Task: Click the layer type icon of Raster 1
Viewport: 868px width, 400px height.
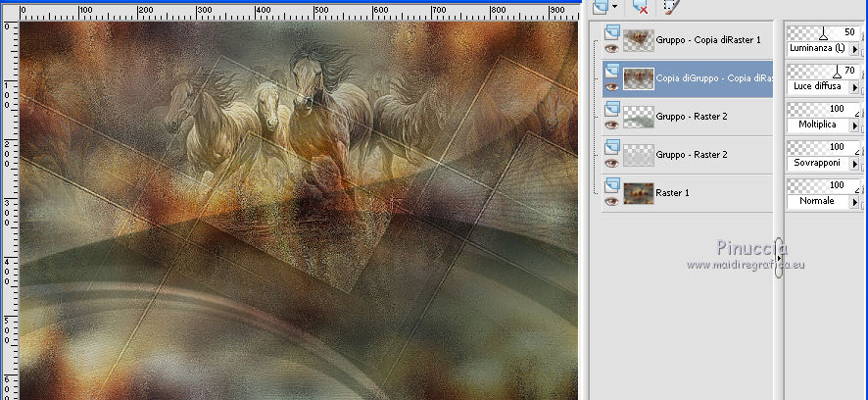Action: coord(611,185)
